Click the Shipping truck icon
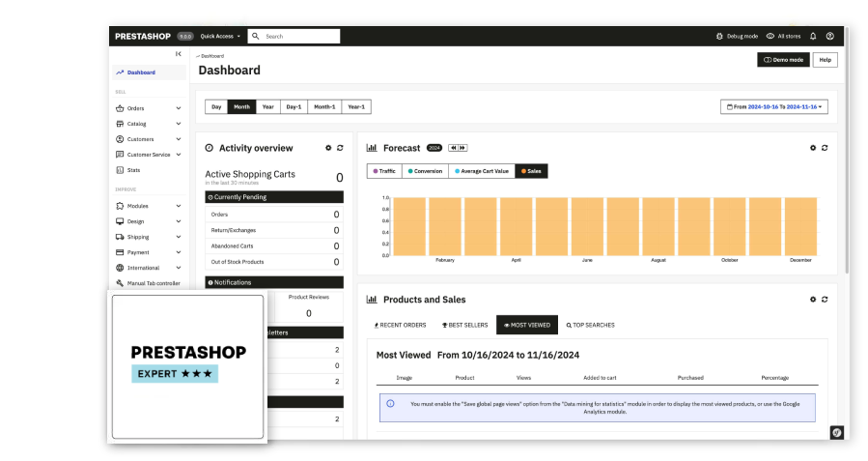This screenshot has width=868, height=461. pos(120,237)
